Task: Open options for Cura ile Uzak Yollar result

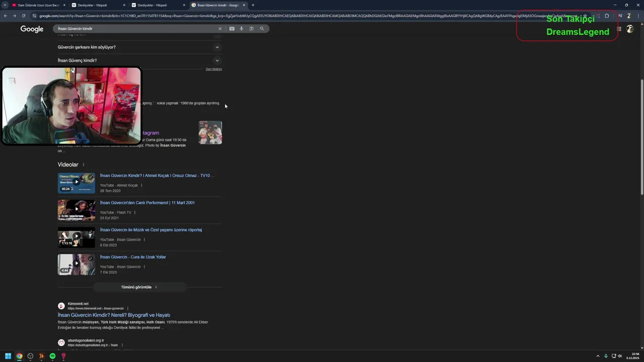Action: coord(144,267)
